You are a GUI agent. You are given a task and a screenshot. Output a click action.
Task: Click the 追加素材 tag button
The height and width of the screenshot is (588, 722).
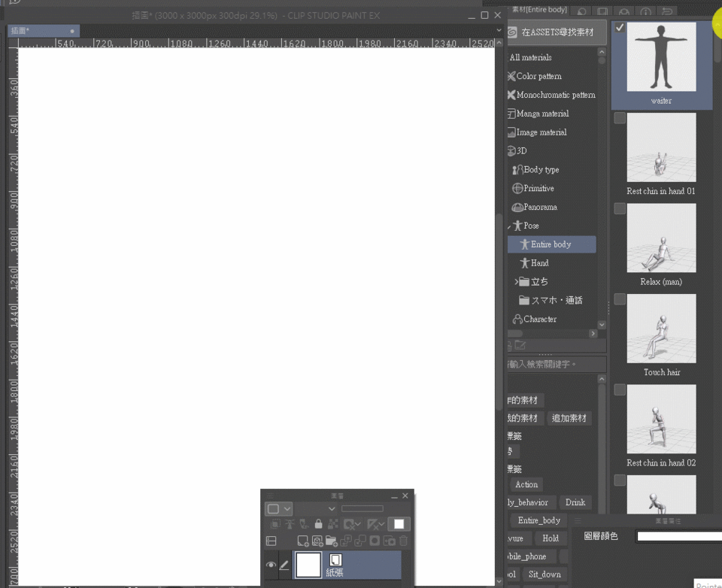[x=569, y=418]
